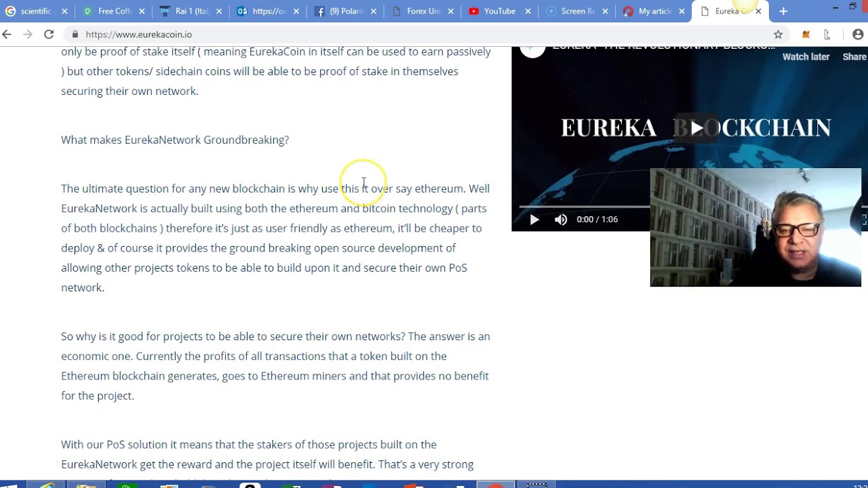Close the Eureka C tab
The image size is (868, 488).
pos(758,12)
